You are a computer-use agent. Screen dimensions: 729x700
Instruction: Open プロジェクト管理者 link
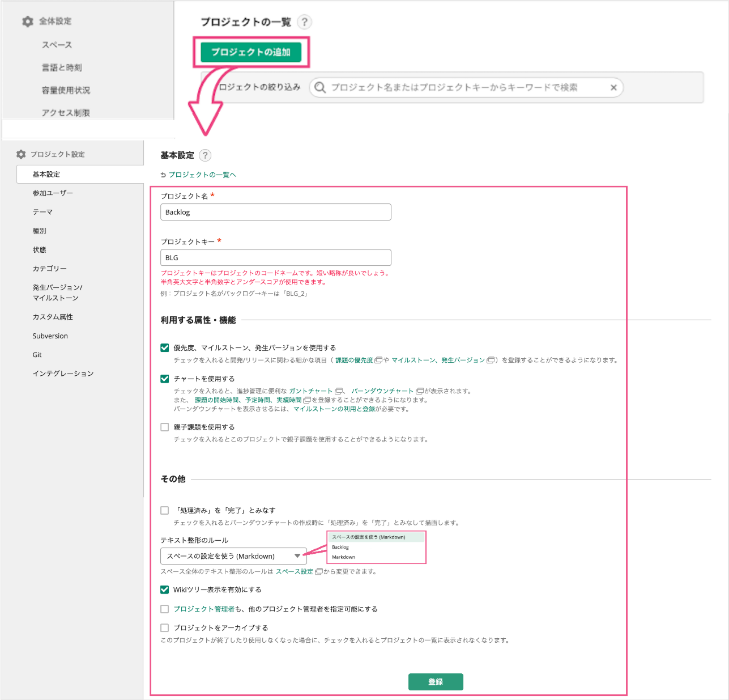pyautogui.click(x=204, y=609)
